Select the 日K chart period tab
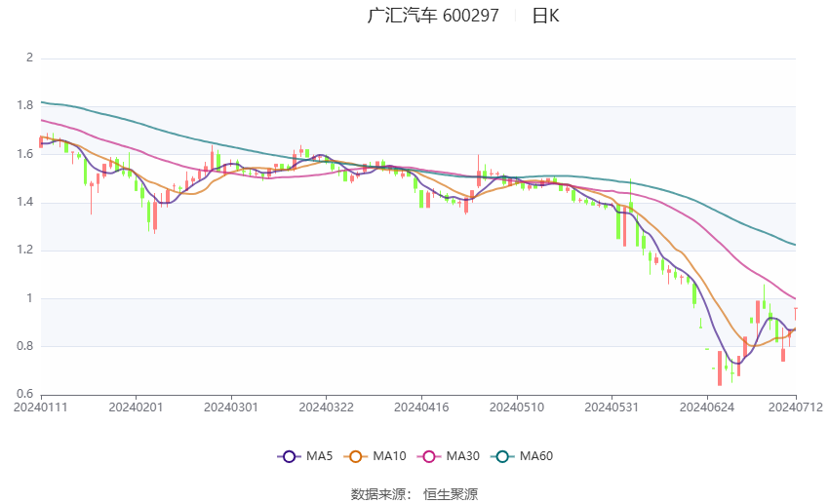This screenshot has height=504, width=829. point(545,16)
